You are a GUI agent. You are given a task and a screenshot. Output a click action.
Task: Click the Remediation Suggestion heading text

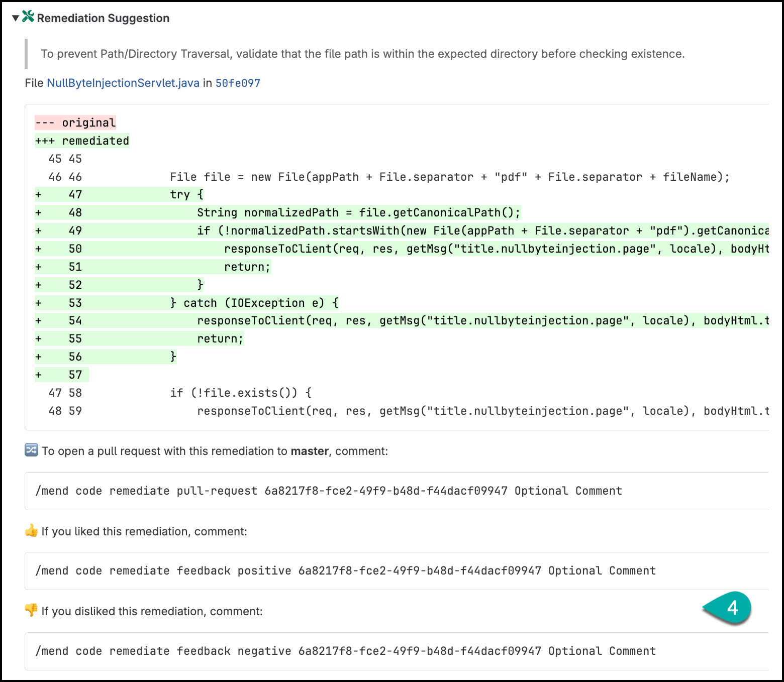pyautogui.click(x=103, y=18)
